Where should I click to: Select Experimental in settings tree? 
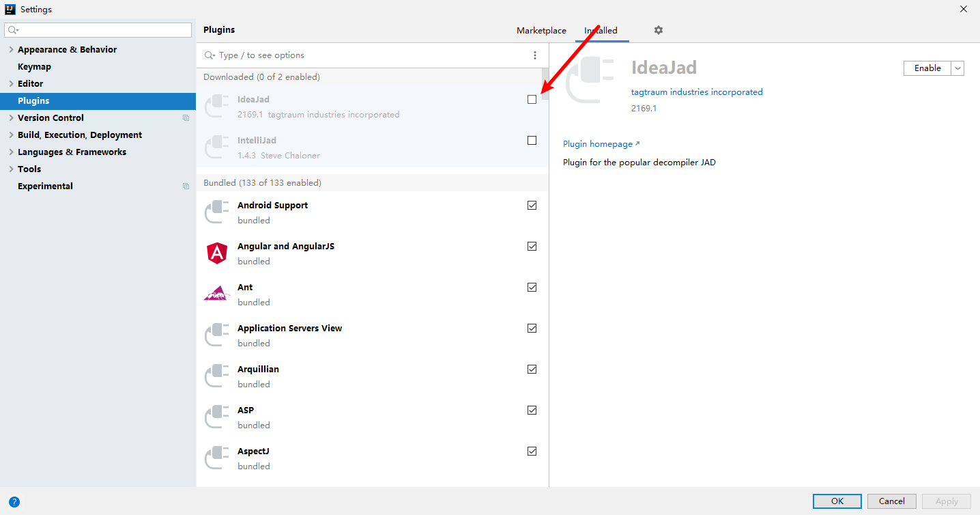click(x=45, y=186)
